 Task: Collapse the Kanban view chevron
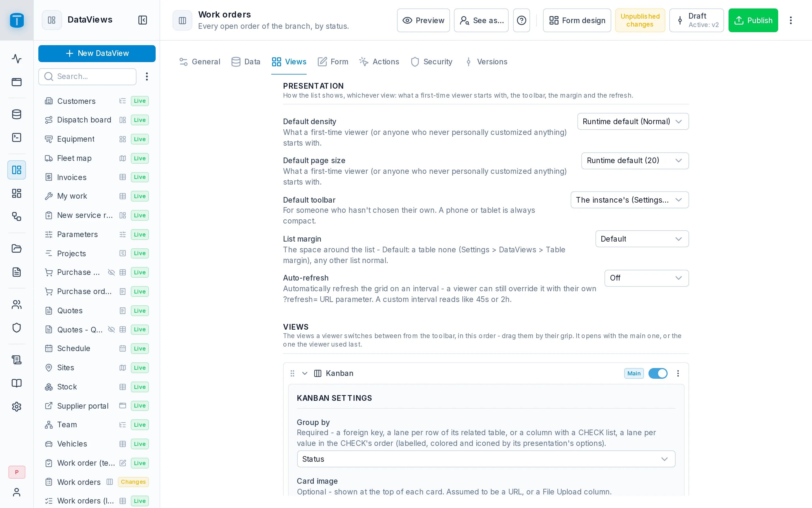click(305, 373)
